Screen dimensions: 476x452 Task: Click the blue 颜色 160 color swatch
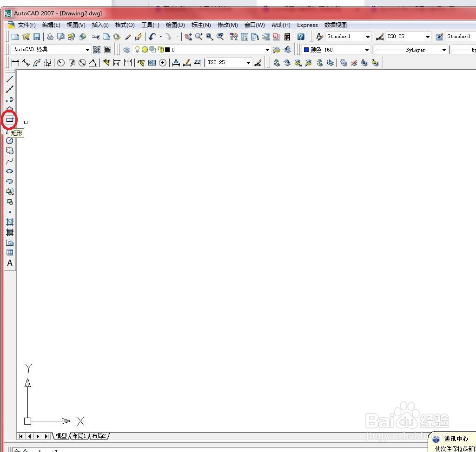tap(306, 49)
